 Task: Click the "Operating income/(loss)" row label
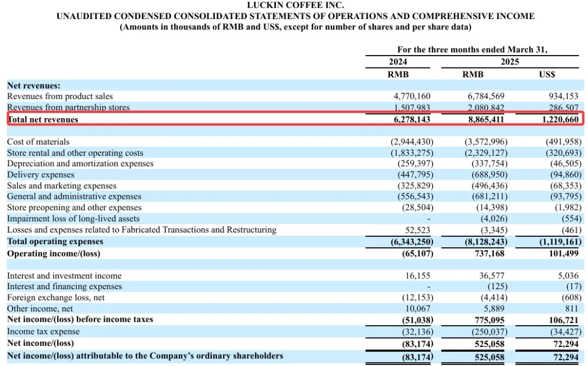[x=53, y=253]
